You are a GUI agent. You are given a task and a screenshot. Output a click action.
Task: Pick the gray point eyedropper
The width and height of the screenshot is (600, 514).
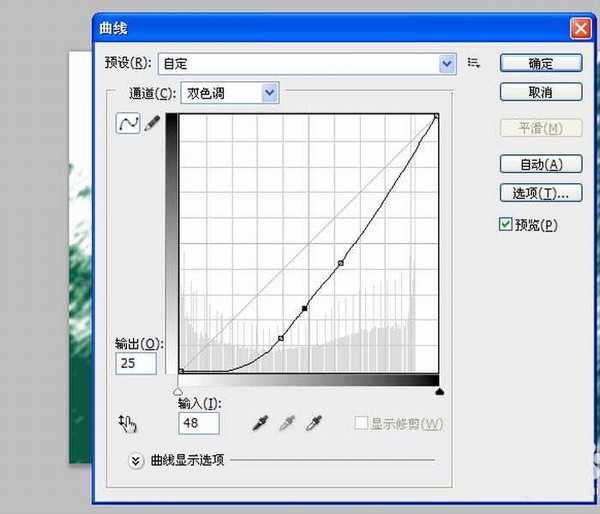pyautogui.click(x=287, y=424)
